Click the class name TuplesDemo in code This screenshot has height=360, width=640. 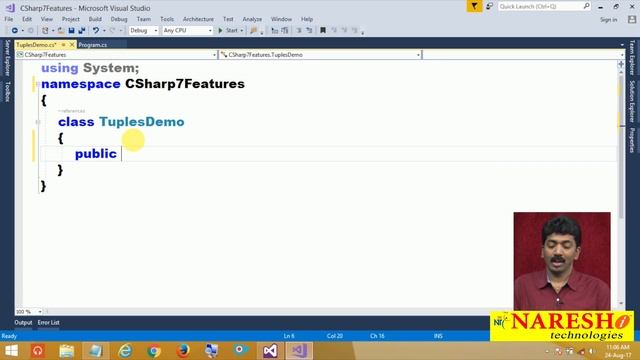click(142, 122)
